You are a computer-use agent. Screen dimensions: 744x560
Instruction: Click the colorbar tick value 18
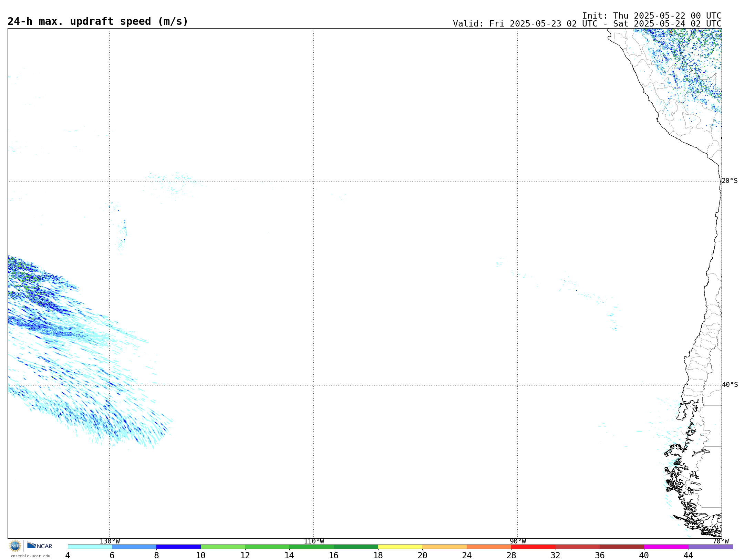(378, 556)
